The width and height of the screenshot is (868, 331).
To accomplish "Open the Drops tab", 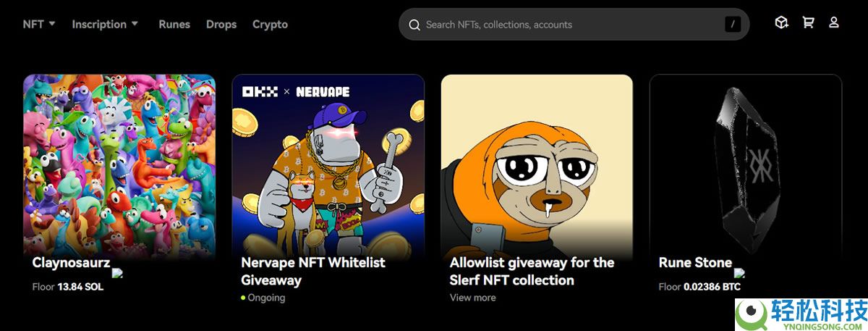I will [221, 24].
